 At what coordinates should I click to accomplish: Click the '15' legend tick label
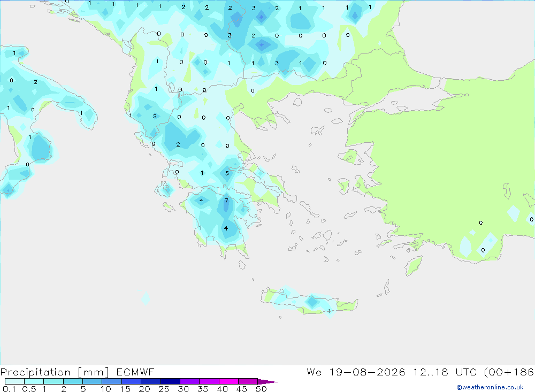125,389
